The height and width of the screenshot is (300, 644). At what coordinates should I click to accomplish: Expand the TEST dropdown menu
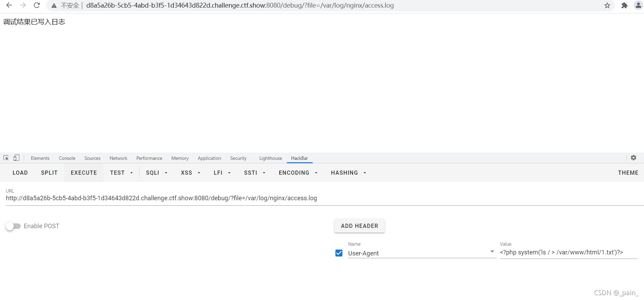click(121, 173)
